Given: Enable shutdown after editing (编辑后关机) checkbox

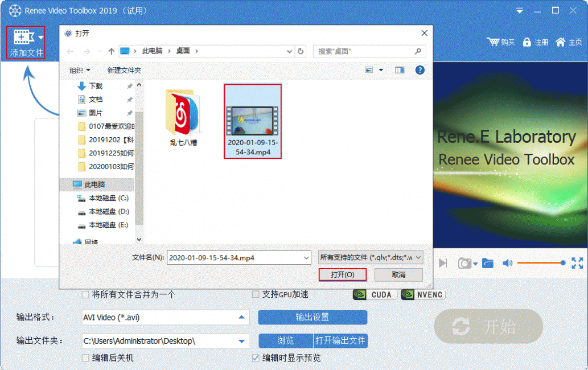Looking at the screenshot, I should pos(85,357).
